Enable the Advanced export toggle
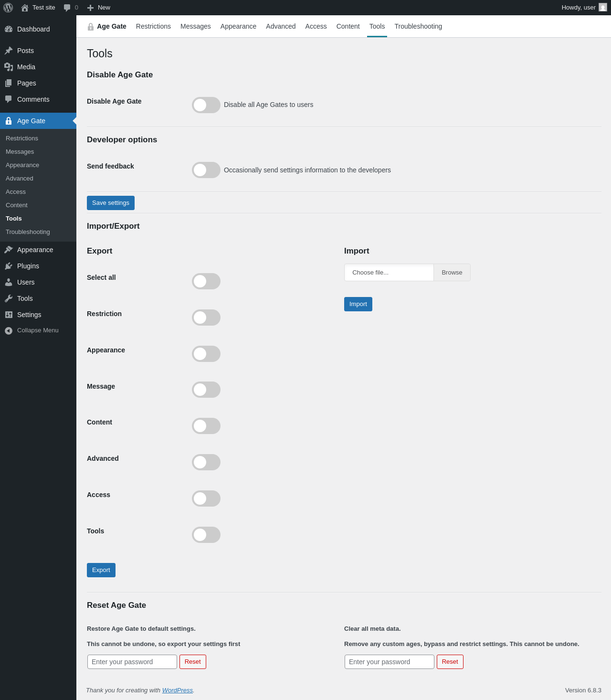 tap(206, 462)
